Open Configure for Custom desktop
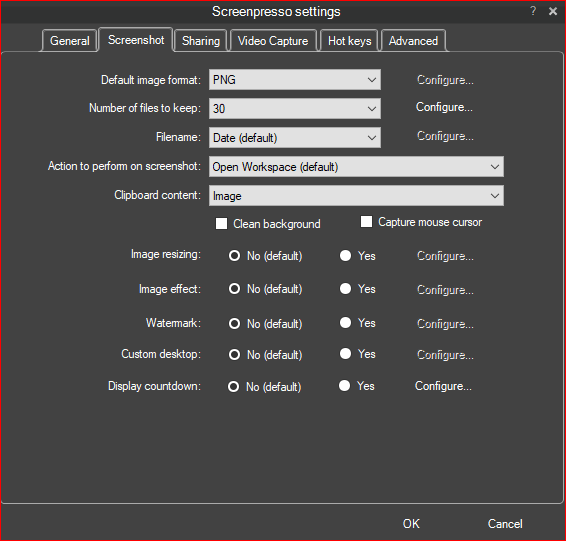The width and height of the screenshot is (566, 541). (445, 355)
